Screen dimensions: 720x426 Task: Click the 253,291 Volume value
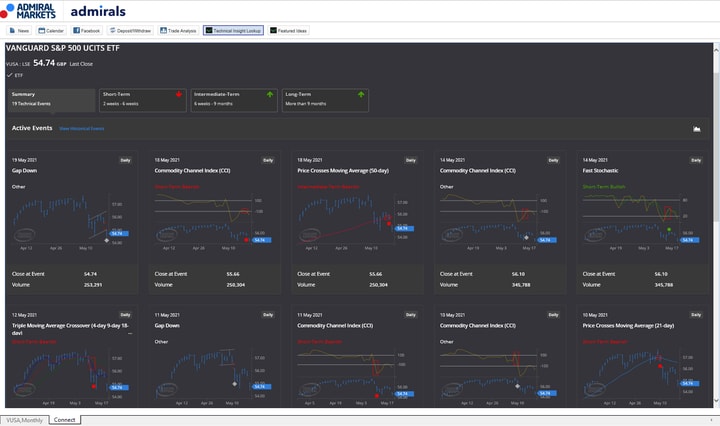tap(93, 285)
